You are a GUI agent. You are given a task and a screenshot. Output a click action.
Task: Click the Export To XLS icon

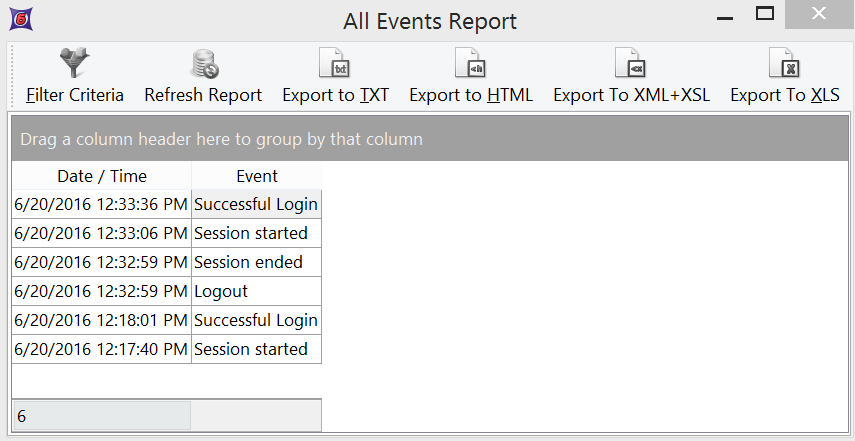point(784,64)
